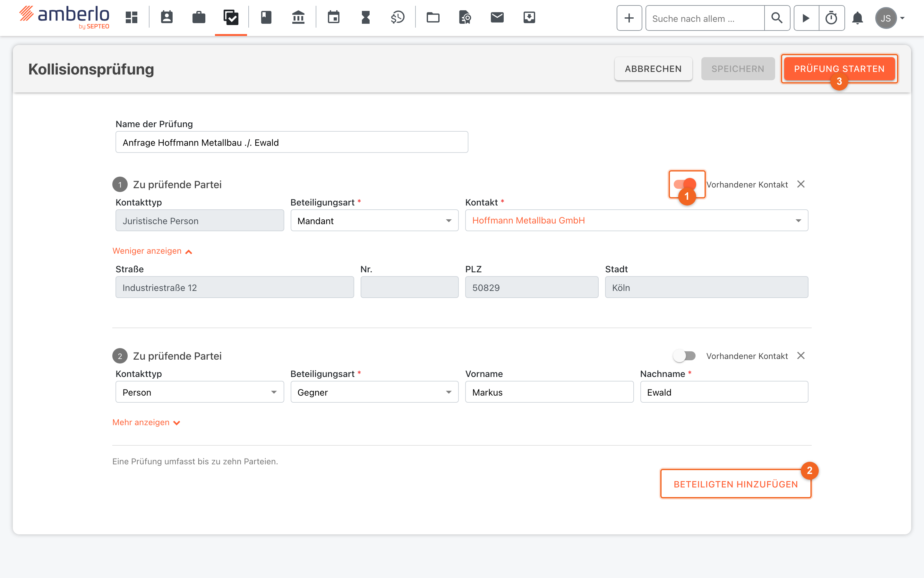The width and height of the screenshot is (924, 578).
Task: Open the briefcase matters icon
Action: 199,18
